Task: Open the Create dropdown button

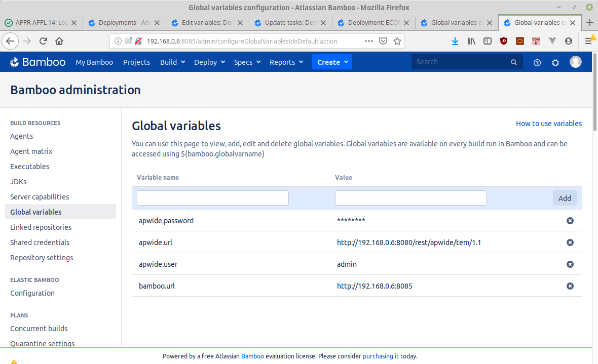Action: (x=332, y=62)
